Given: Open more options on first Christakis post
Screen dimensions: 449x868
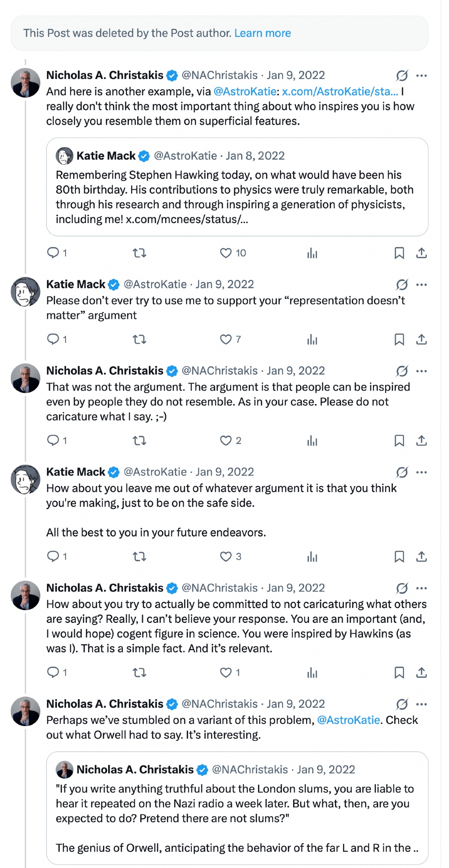Looking at the screenshot, I should tap(421, 76).
